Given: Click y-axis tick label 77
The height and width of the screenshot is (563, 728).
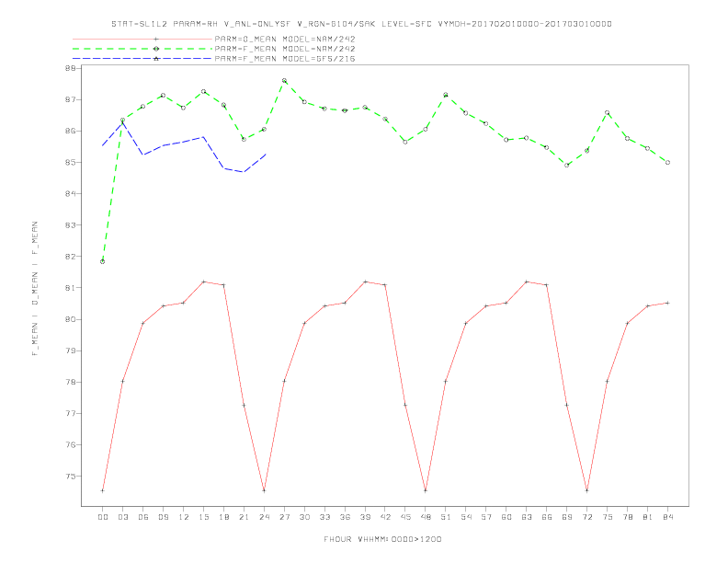Looking at the screenshot, I should coord(71,413).
